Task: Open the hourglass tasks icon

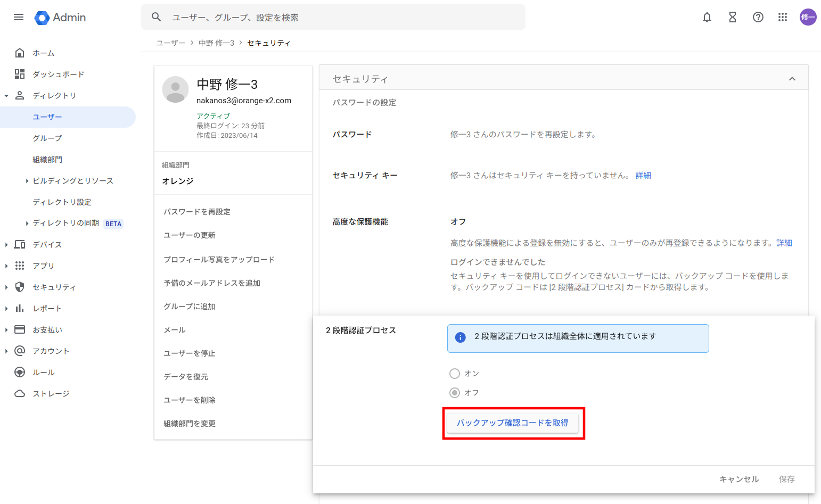Action: pos(732,17)
